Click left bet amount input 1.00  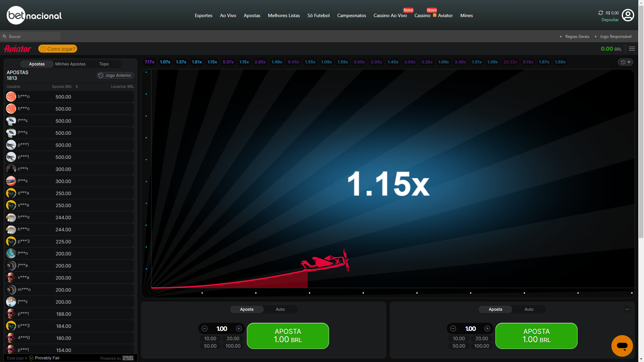[222, 329]
